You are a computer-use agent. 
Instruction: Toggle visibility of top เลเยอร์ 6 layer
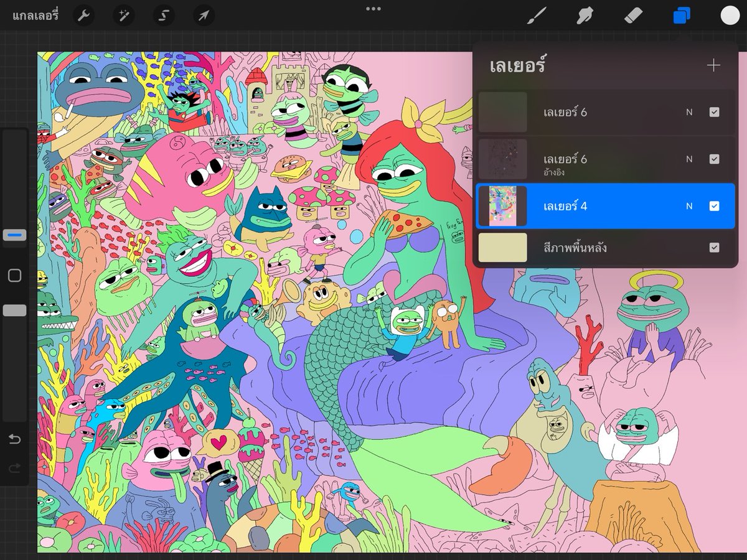[x=714, y=112]
